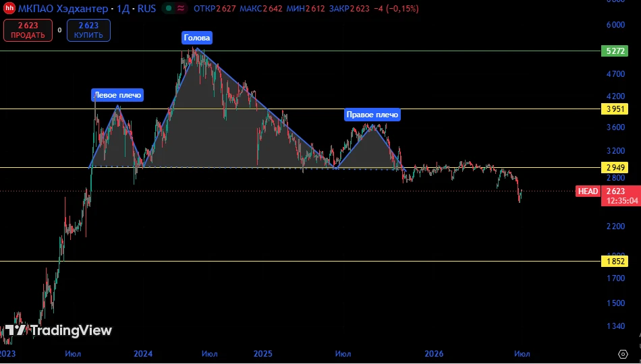Click 2026 on the time axis

pyautogui.click(x=434, y=354)
